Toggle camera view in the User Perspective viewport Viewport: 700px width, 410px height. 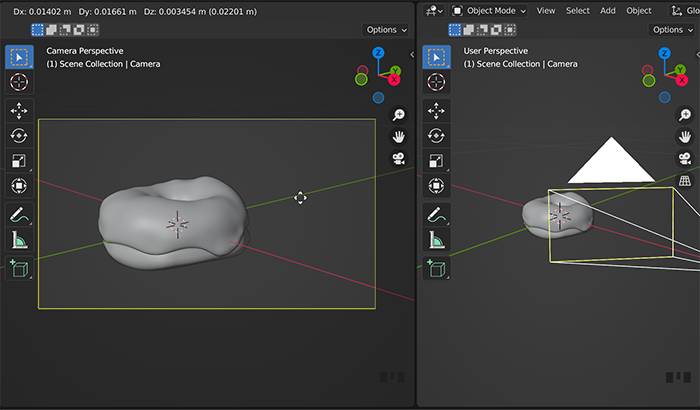(685, 159)
